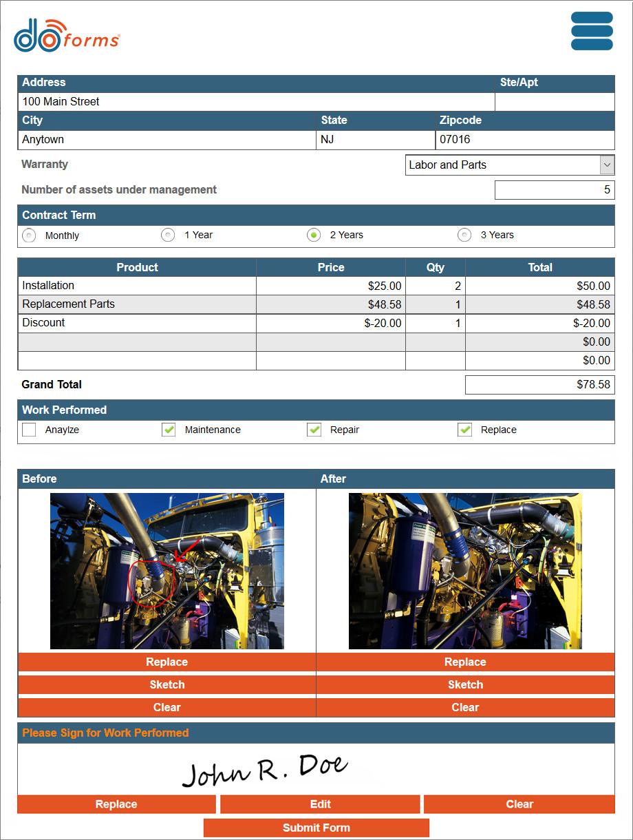Click the $-20.00 total cell

tap(540, 323)
